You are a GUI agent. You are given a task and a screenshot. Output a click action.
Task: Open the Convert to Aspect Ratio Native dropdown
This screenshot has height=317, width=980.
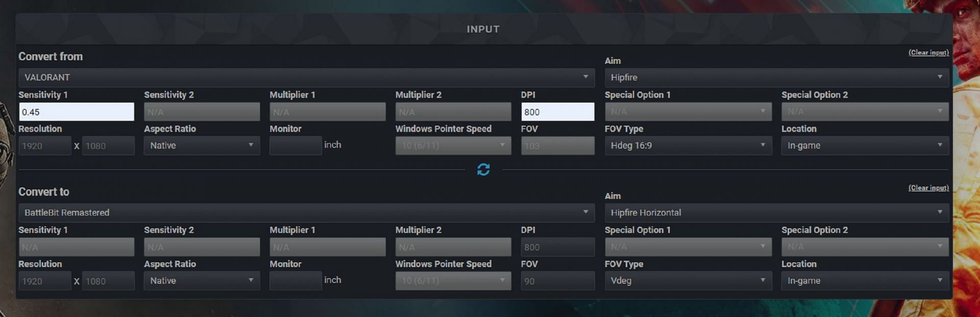[x=202, y=281]
